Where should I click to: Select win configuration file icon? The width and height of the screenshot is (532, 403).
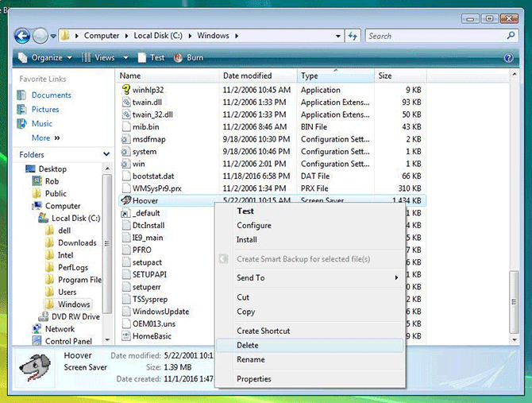point(126,164)
